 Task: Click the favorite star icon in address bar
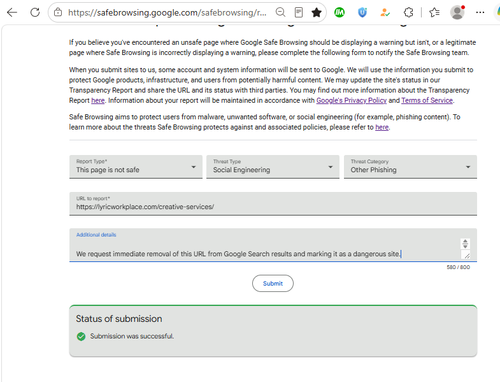(316, 13)
